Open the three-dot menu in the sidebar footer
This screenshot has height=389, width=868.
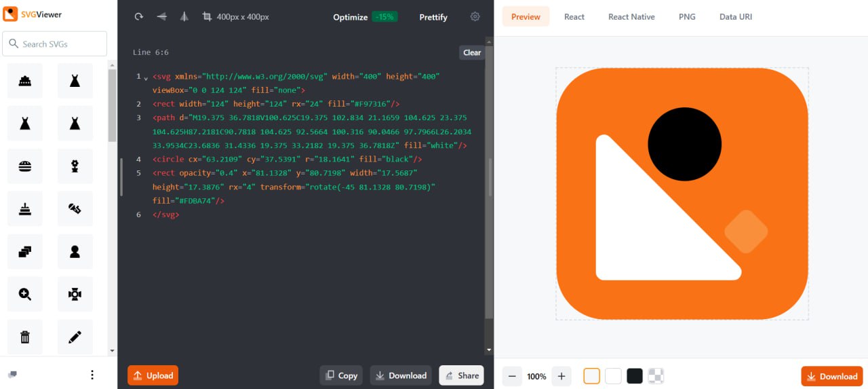92,375
